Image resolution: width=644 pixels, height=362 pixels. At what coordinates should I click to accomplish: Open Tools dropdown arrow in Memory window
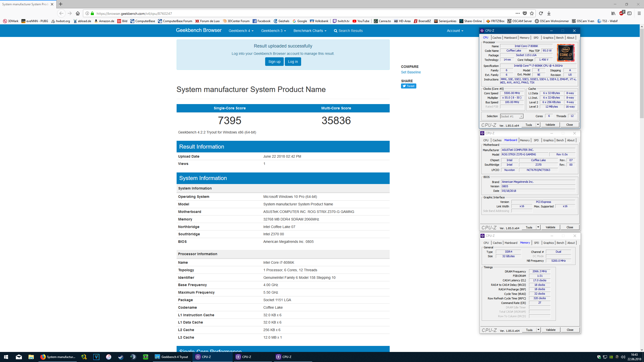[x=538, y=330]
